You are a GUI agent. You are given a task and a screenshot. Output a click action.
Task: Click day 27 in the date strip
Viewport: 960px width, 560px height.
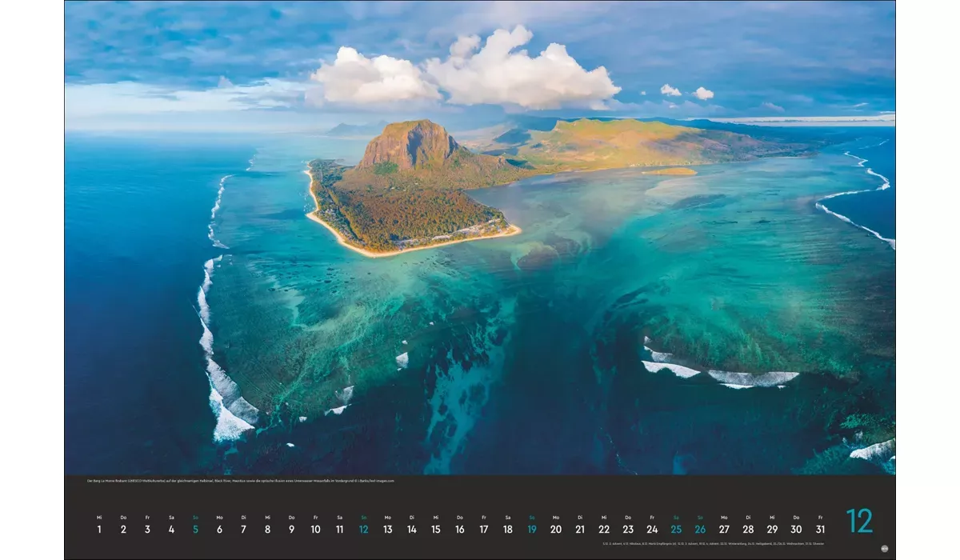pos(724,529)
